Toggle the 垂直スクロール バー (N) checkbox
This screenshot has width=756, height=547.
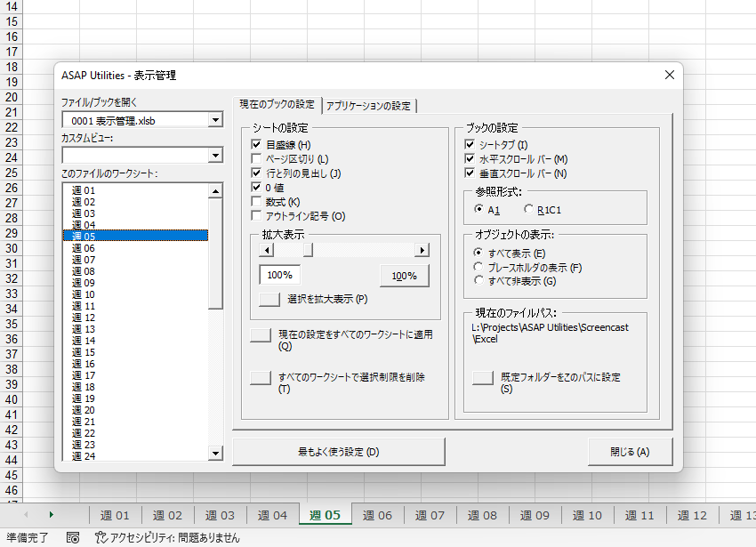click(470, 173)
